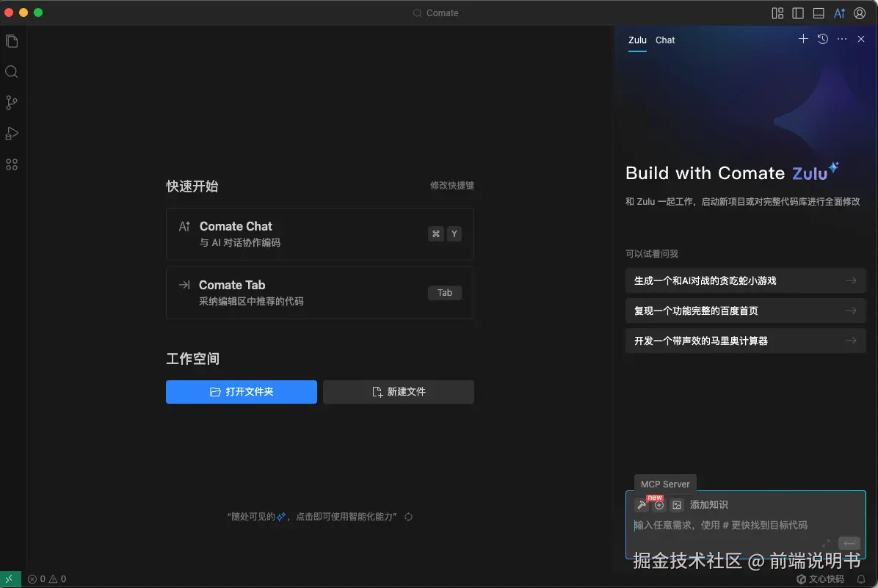Select suggestion 复现一个功能完整的百度首页

[x=745, y=311]
